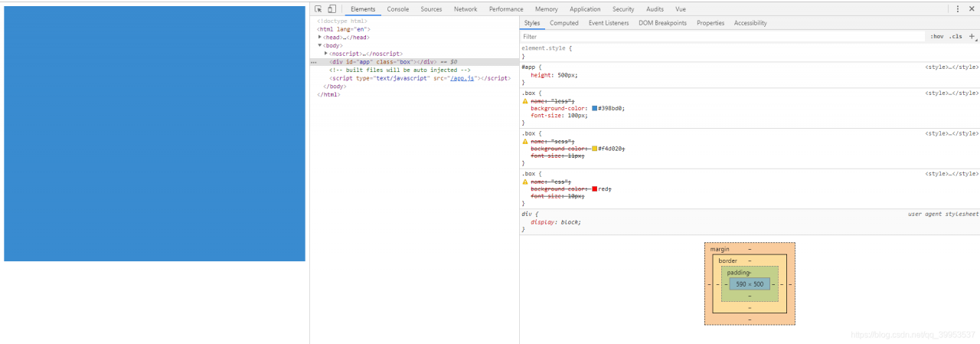Open the yellow #f4d020 color swatch
980x344 pixels.
pos(594,149)
